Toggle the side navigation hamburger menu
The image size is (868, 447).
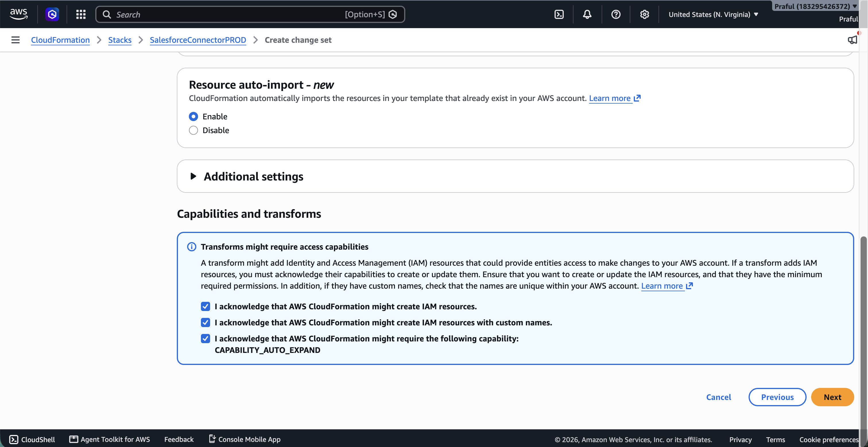pyautogui.click(x=15, y=40)
